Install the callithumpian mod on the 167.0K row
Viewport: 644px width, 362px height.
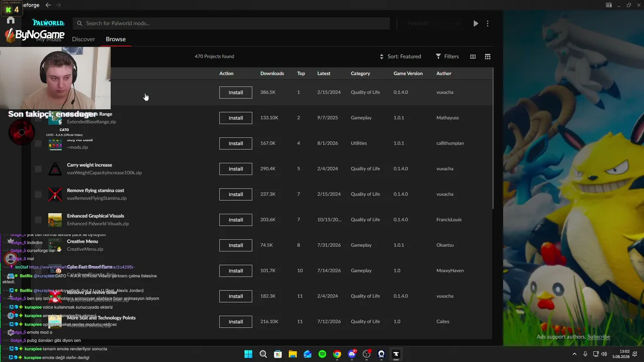[x=235, y=143]
